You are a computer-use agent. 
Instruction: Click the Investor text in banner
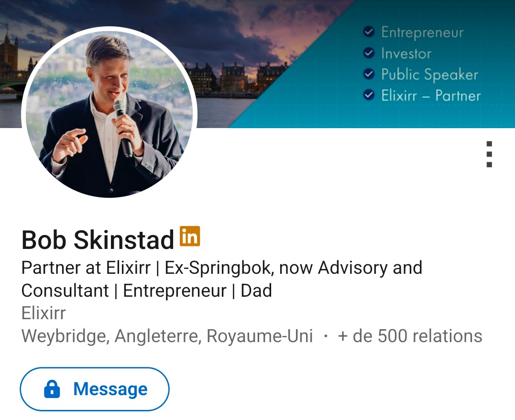pos(406,54)
